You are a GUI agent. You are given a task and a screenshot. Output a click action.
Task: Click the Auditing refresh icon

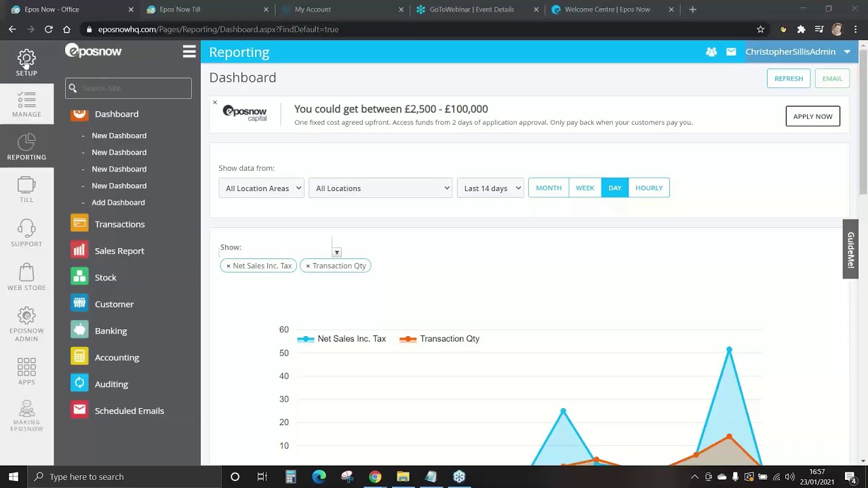tap(79, 384)
